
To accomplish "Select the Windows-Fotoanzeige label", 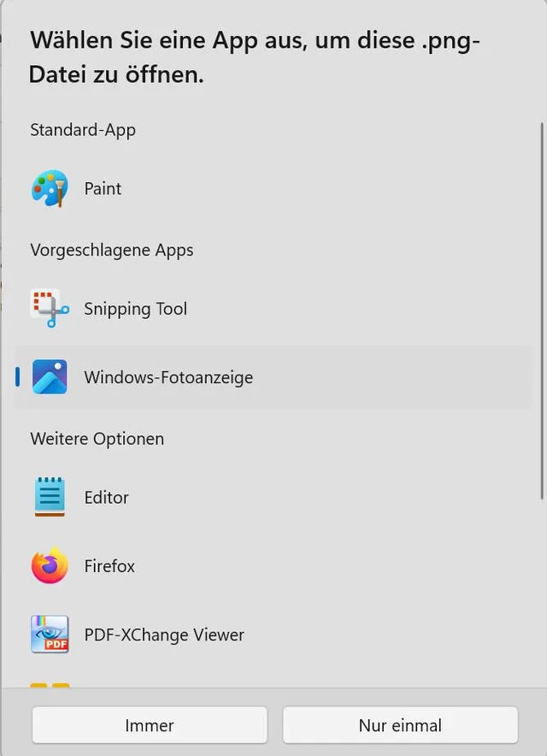I will pos(168,377).
